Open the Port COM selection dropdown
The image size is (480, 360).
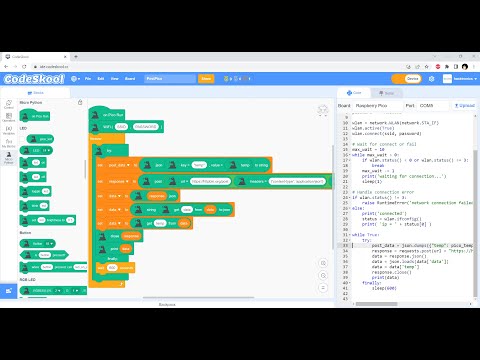(x=433, y=106)
